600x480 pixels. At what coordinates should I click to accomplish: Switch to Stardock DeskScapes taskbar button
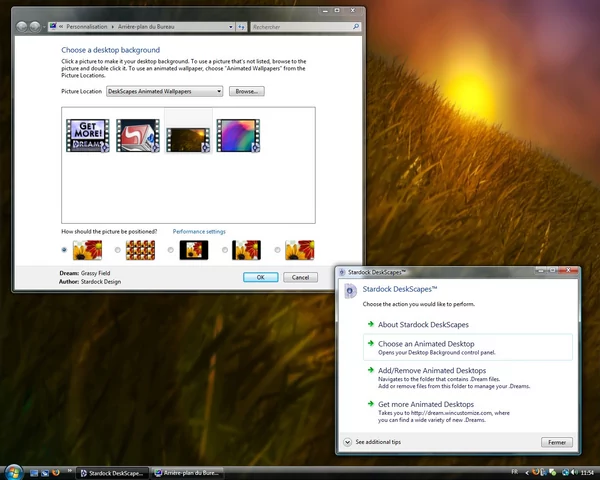(x=112, y=473)
